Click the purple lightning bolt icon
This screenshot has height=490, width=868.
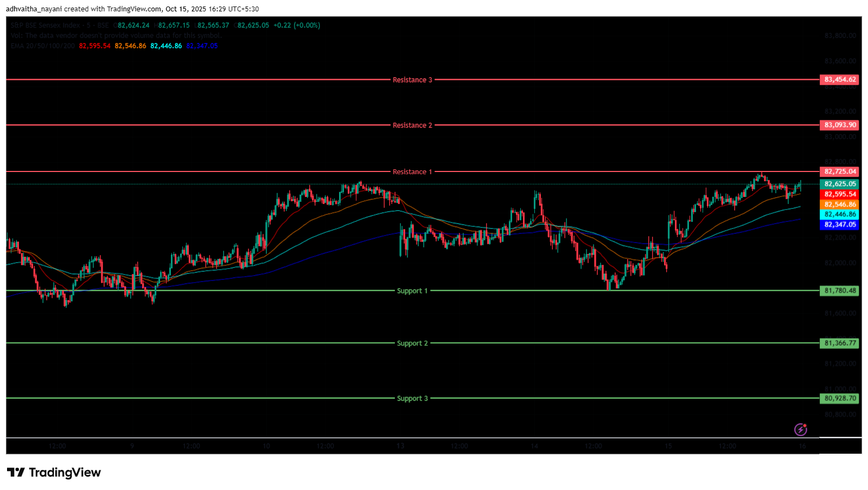click(x=801, y=430)
